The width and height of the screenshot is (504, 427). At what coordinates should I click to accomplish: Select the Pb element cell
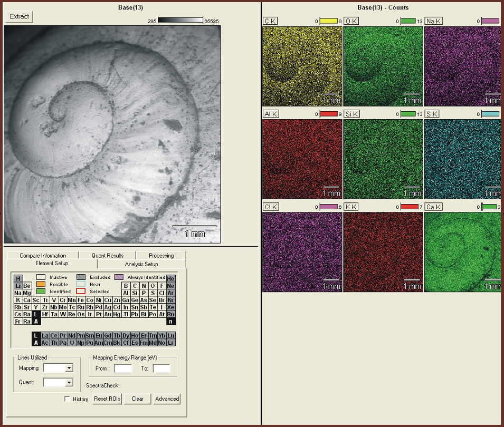coord(135,314)
